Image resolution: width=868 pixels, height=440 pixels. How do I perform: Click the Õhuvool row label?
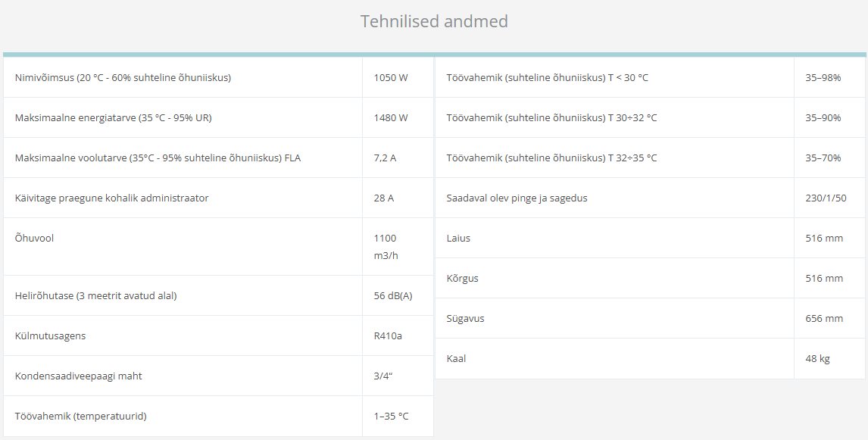34,239
